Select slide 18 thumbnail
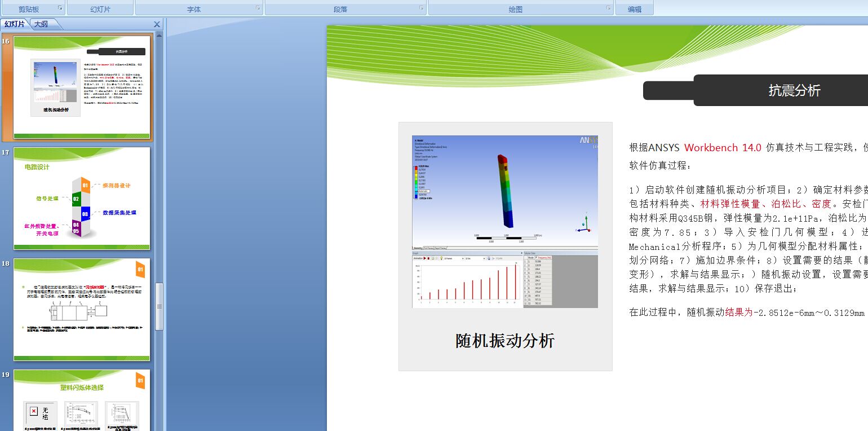Image resolution: width=868 pixels, height=431 pixels. point(81,310)
